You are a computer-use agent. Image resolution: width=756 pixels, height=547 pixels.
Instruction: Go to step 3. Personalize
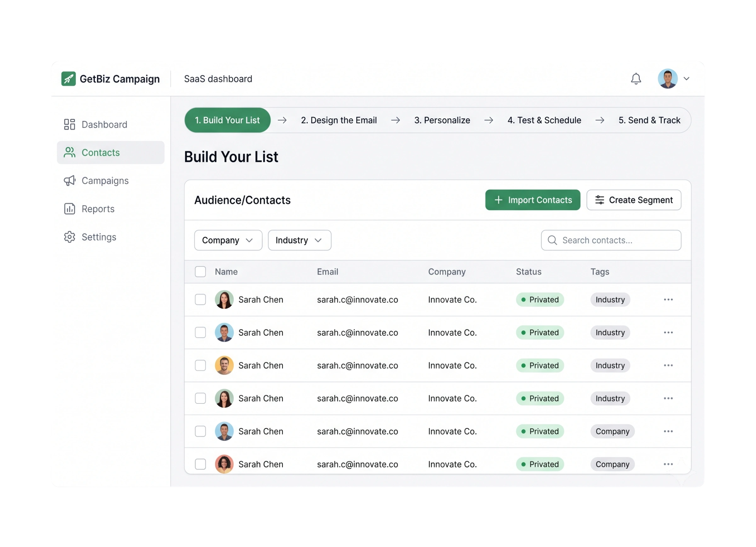coord(442,120)
